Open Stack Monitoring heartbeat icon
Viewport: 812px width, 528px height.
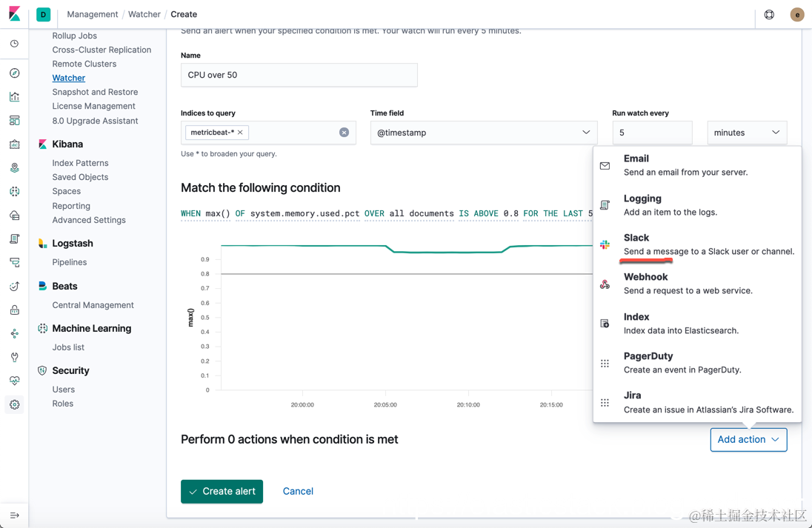click(15, 381)
